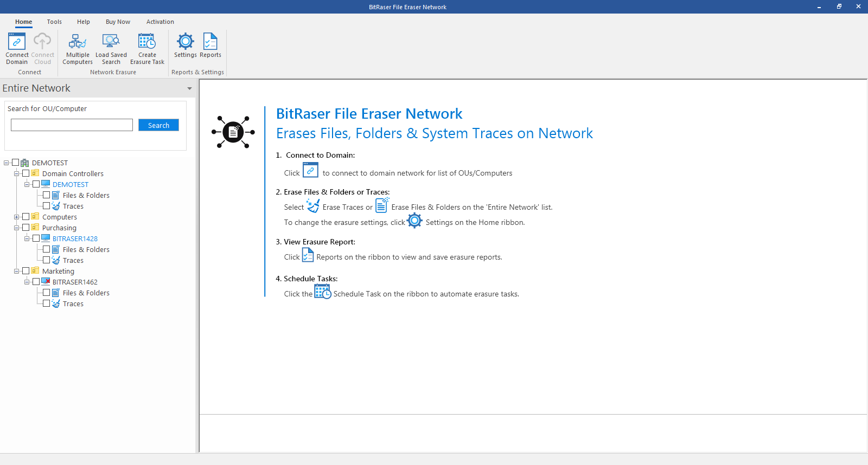
Task: Collapse the Purchasing node
Action: [16, 228]
